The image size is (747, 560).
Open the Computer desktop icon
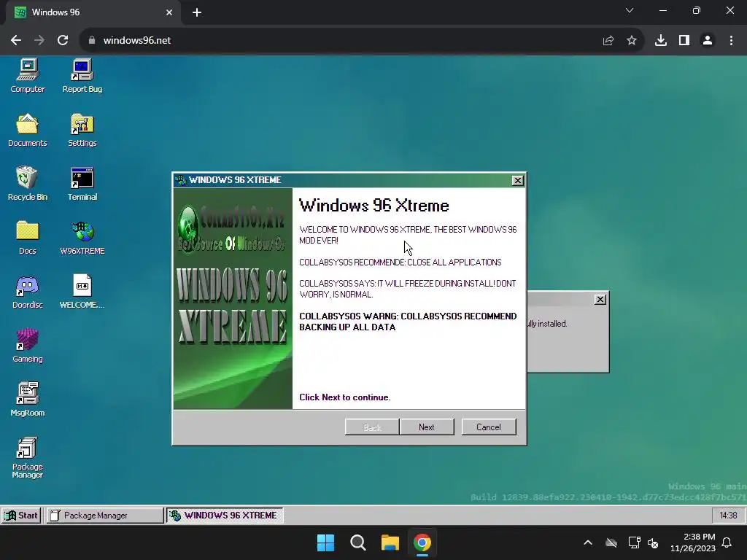[28, 76]
